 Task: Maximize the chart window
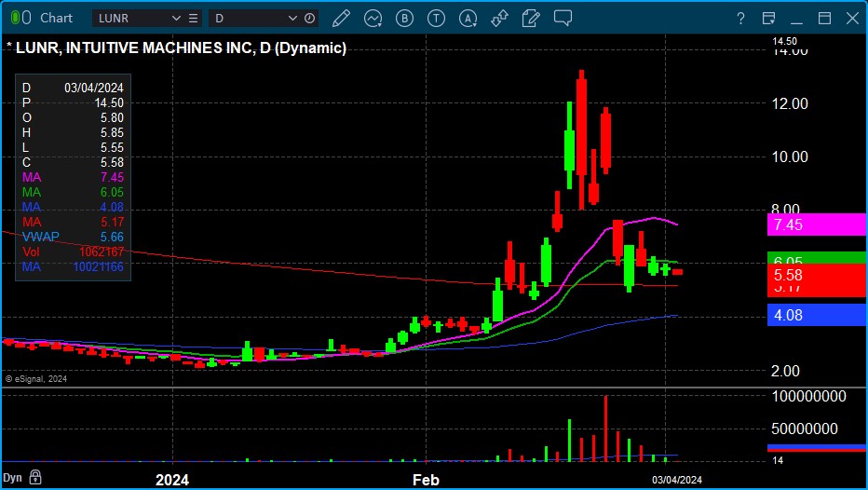tap(825, 19)
